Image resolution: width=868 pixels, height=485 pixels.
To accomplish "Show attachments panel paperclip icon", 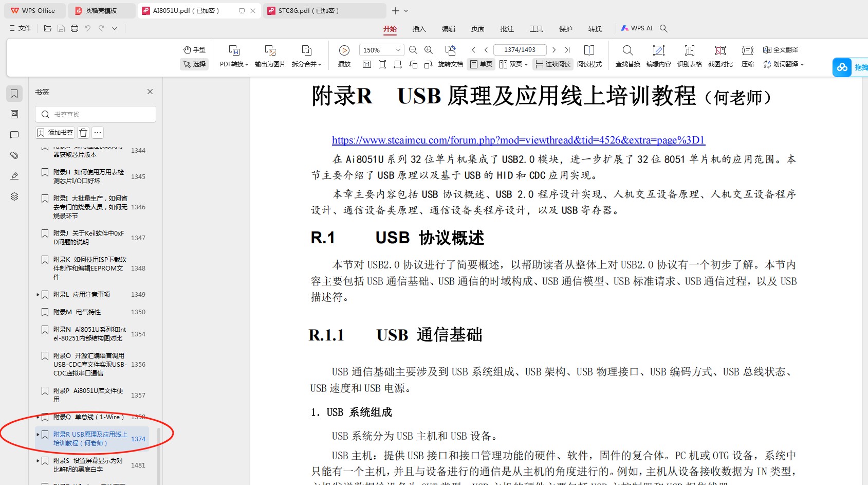I will [14, 155].
